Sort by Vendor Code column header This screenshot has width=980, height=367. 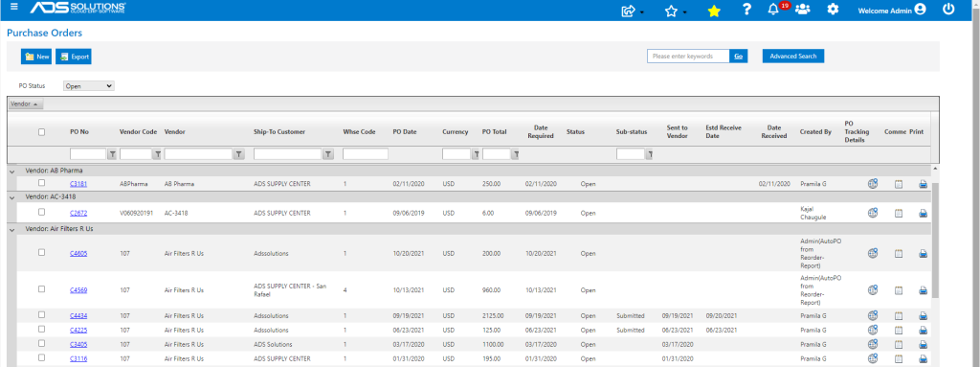pyautogui.click(x=138, y=132)
